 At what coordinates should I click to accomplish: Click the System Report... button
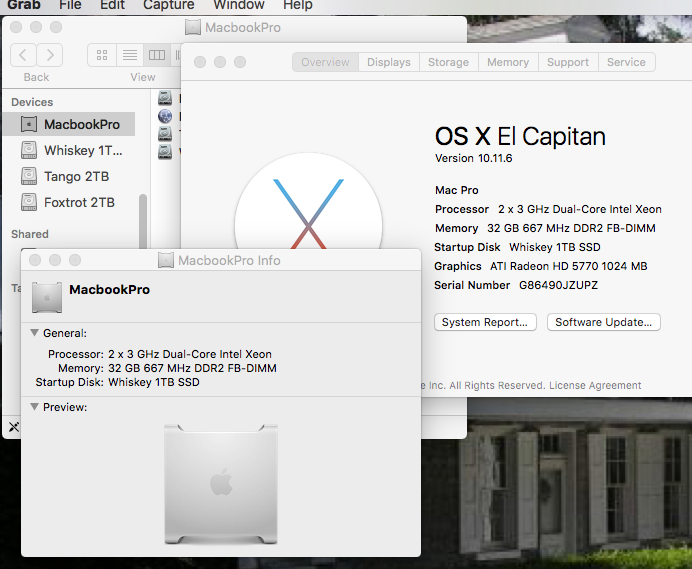[485, 322]
